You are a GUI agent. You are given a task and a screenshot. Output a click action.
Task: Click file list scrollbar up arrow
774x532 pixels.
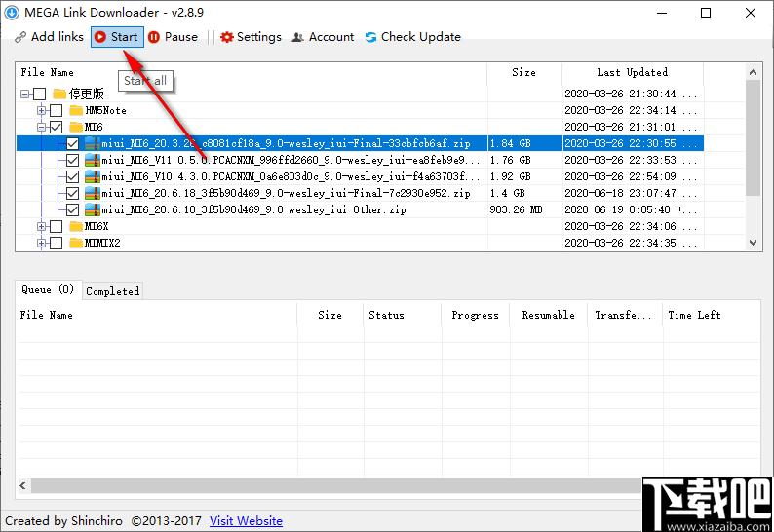[753, 72]
